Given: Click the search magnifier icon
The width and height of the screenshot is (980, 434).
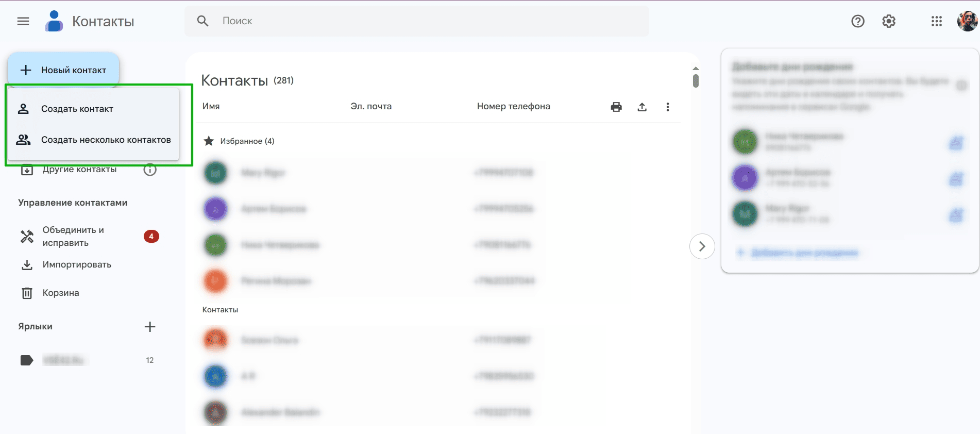Looking at the screenshot, I should click(x=203, y=21).
